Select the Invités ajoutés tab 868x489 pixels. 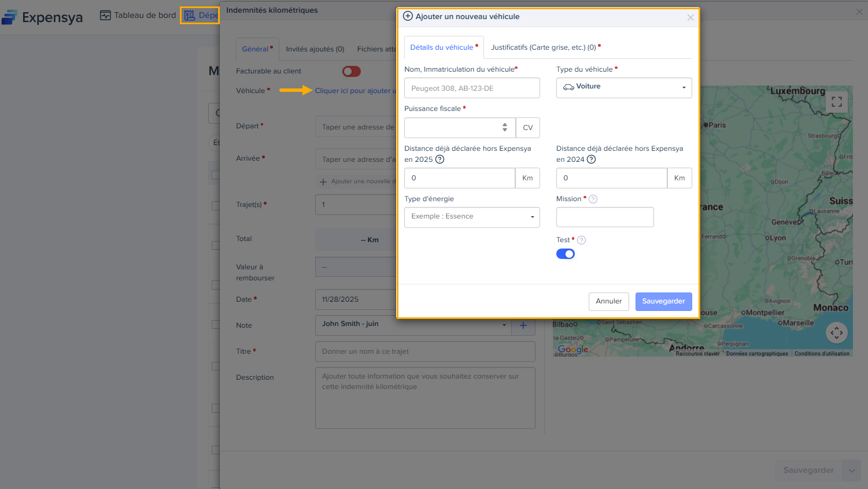tap(315, 49)
